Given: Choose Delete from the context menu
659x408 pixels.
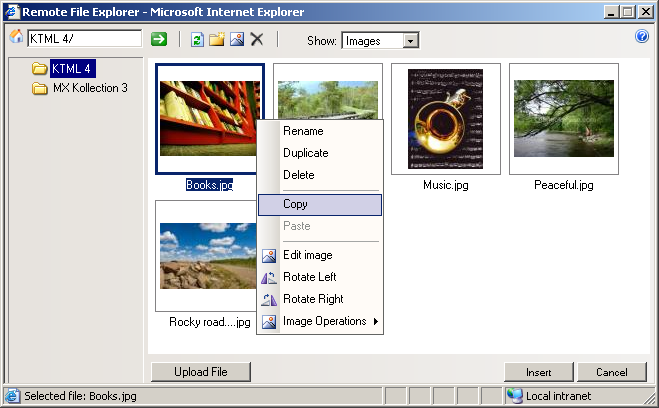Looking at the screenshot, I should click(320, 175).
